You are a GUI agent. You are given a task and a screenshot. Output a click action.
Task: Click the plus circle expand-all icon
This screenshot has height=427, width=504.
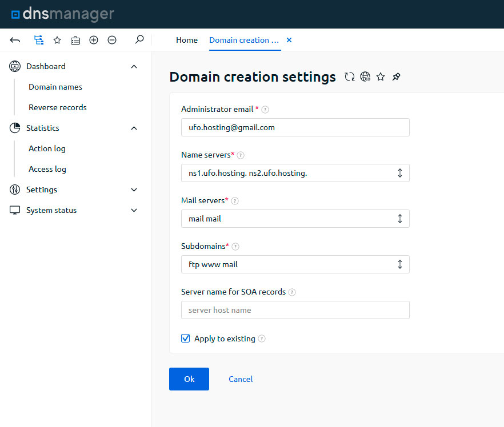[94, 40]
